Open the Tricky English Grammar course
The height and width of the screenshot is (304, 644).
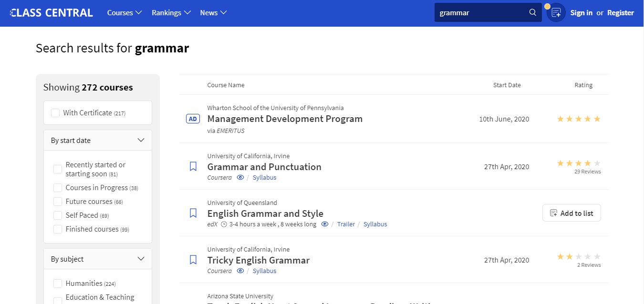pyautogui.click(x=259, y=260)
